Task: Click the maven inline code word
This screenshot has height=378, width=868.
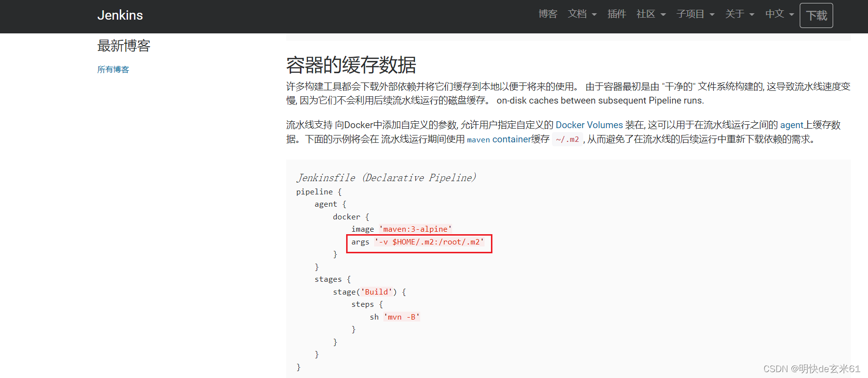Action: pos(478,140)
